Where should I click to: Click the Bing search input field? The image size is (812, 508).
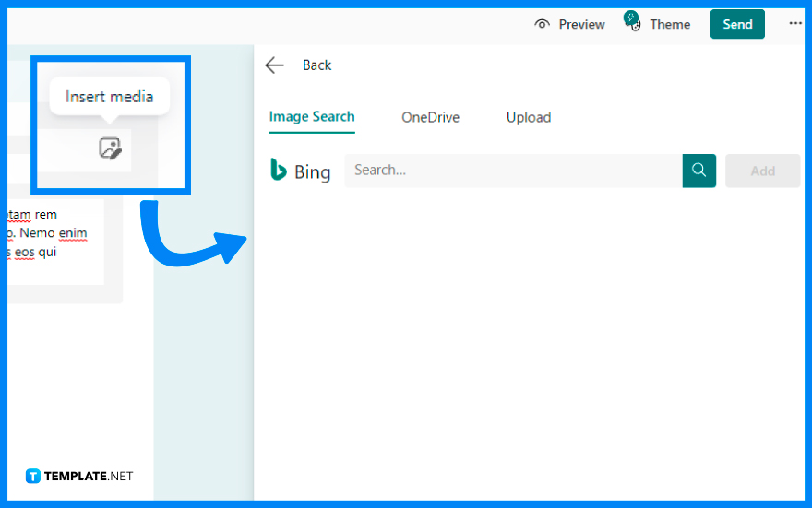[x=513, y=171]
